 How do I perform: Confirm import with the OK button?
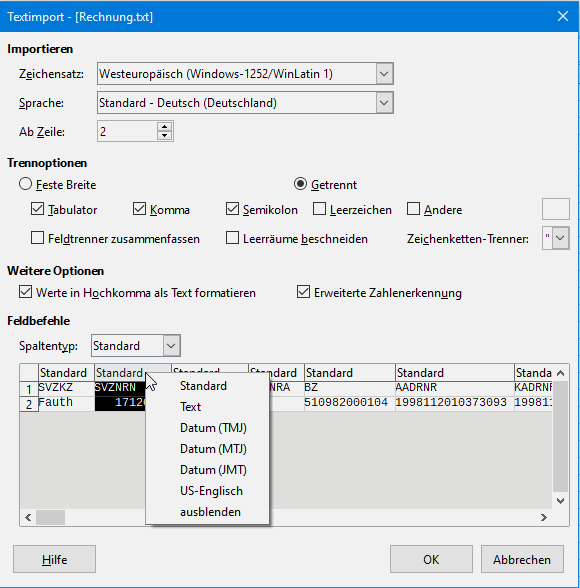(431, 559)
